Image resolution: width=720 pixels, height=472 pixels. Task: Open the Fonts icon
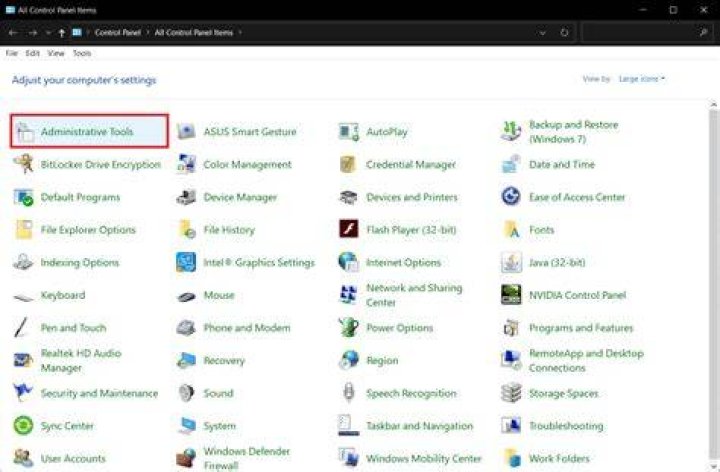[511, 230]
